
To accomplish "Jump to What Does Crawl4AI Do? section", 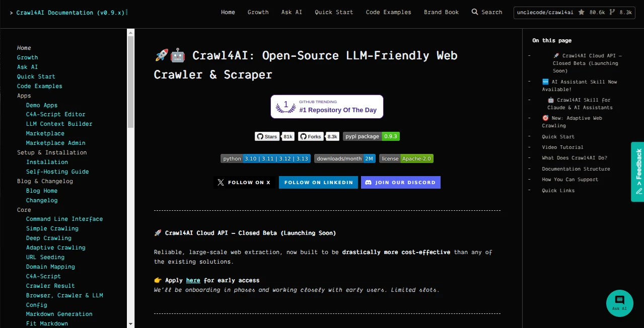I will [575, 158].
